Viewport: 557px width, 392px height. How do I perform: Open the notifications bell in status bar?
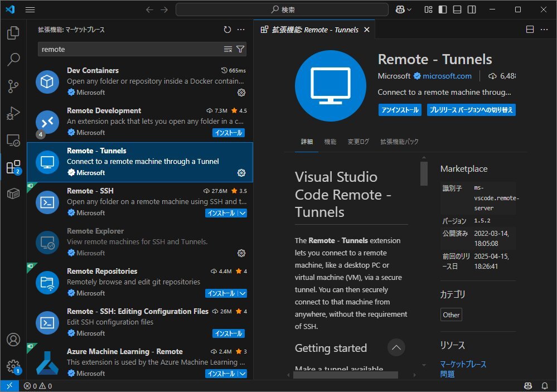click(545, 386)
